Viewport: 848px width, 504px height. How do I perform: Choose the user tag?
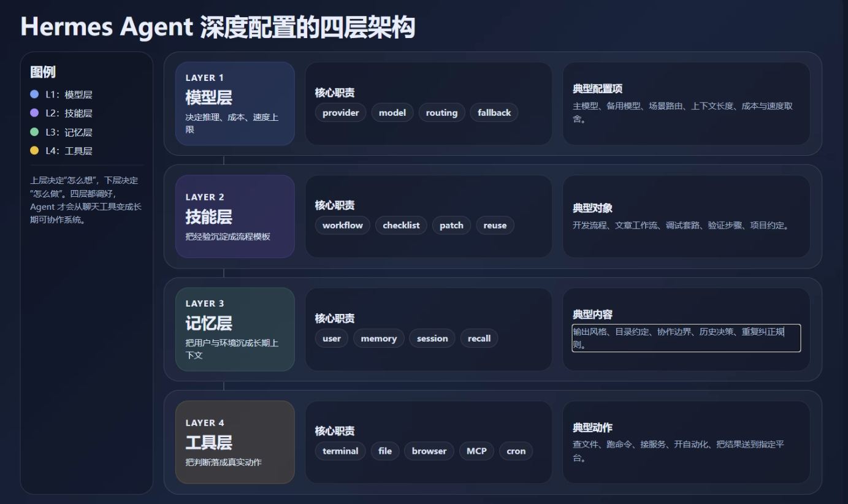332,338
